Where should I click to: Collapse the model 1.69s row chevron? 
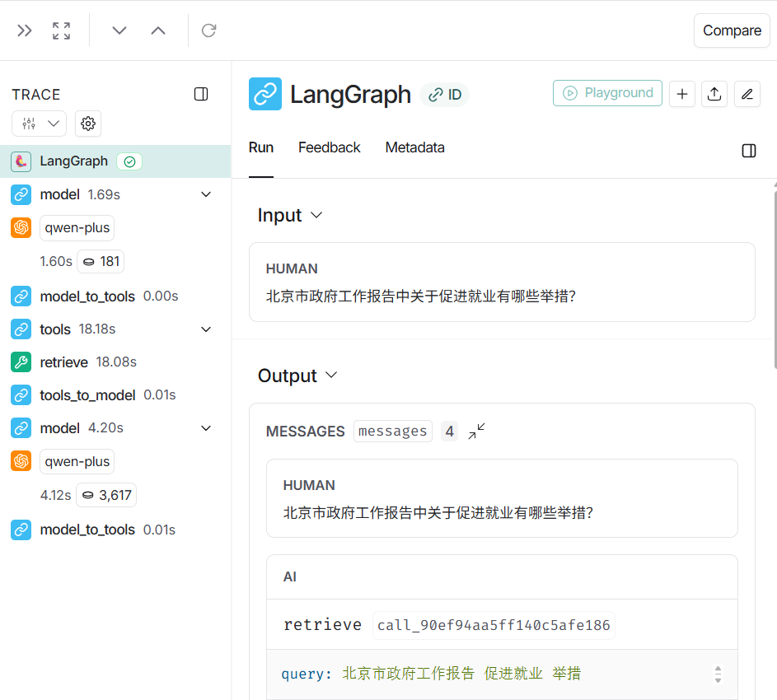[206, 194]
